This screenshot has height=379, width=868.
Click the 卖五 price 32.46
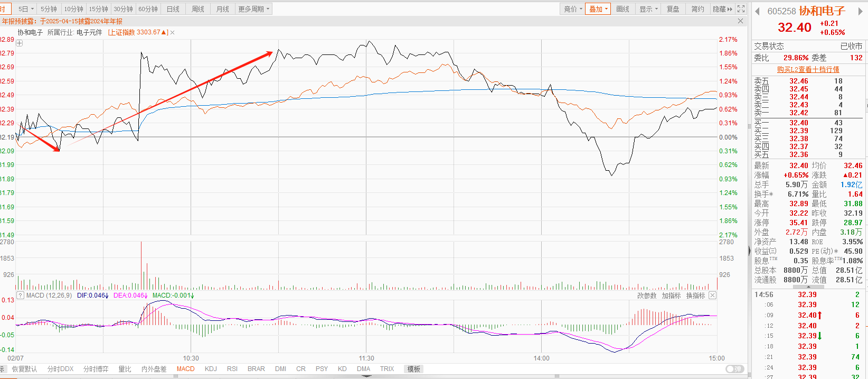tap(799, 81)
